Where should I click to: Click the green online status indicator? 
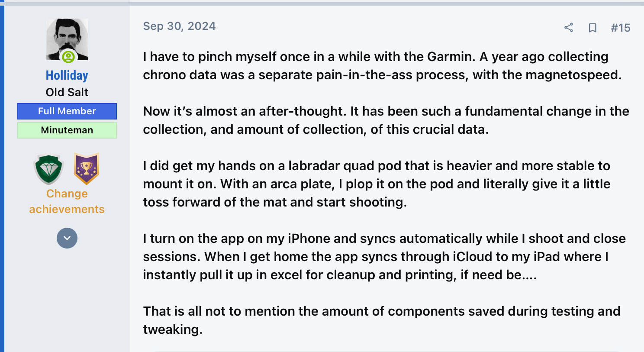(68, 57)
